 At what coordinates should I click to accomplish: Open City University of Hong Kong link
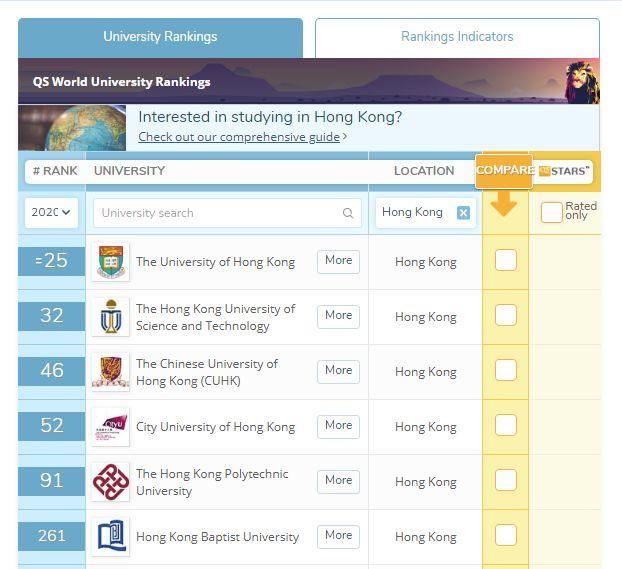coord(215,427)
